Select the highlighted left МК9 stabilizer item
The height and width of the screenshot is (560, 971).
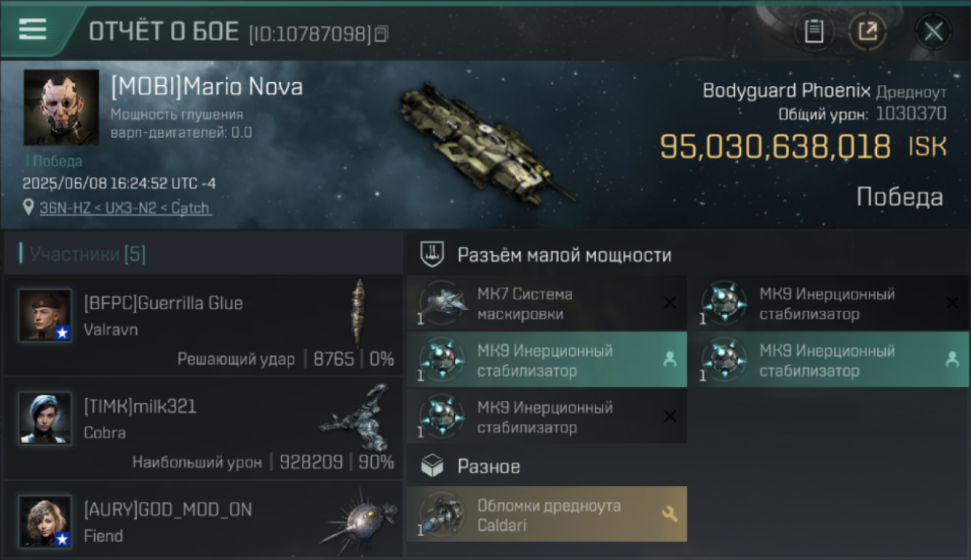click(x=547, y=360)
